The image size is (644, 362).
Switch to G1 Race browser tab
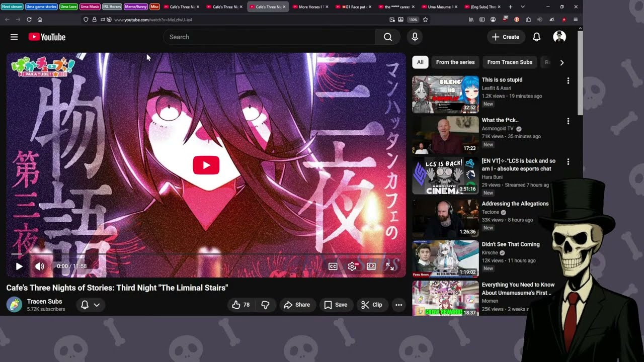354,7
